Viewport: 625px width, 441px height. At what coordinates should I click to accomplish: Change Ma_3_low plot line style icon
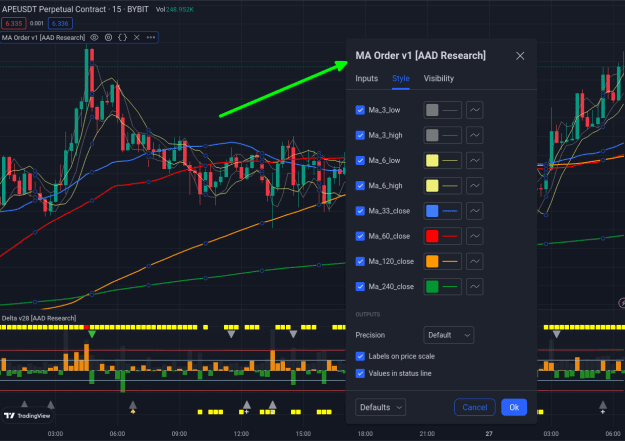(475, 110)
